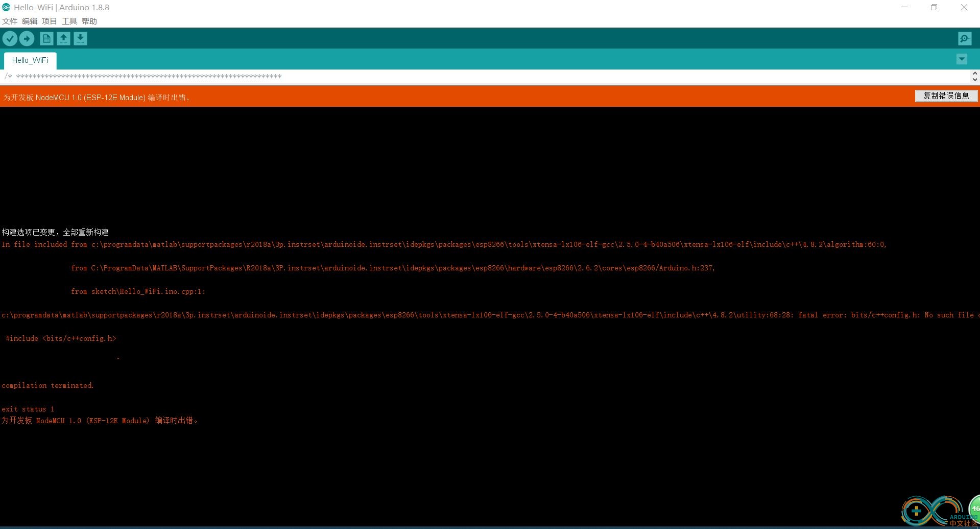Open a sketch with the up-arrow icon
980x529 pixels.
point(63,38)
